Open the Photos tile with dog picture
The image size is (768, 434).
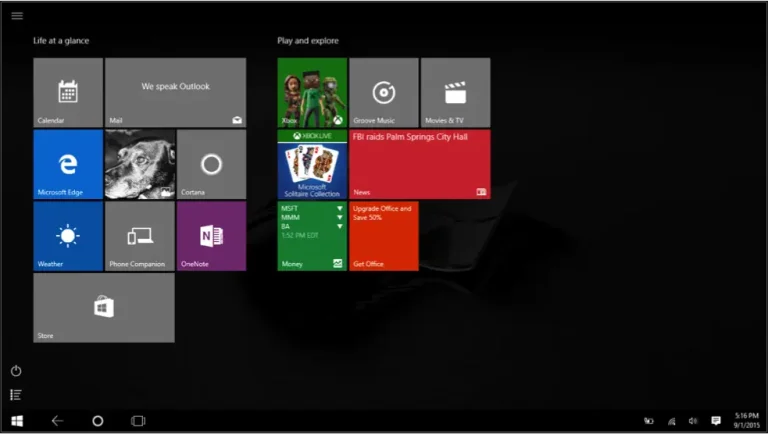[140, 164]
